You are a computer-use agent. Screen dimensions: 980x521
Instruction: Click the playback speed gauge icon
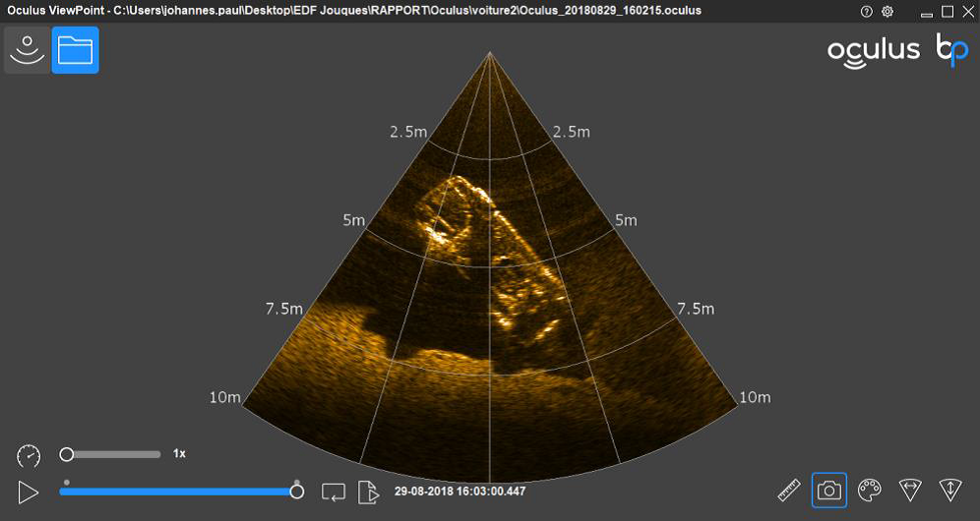coord(29,456)
